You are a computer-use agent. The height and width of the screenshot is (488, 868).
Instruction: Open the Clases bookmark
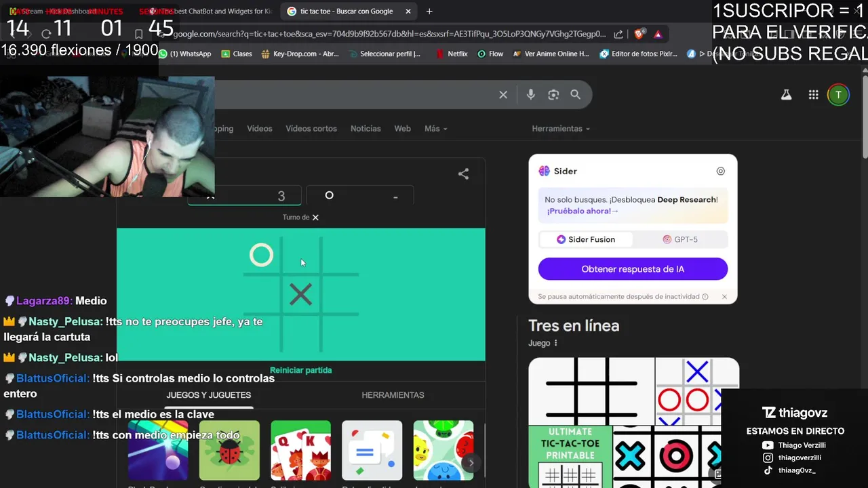coord(237,54)
